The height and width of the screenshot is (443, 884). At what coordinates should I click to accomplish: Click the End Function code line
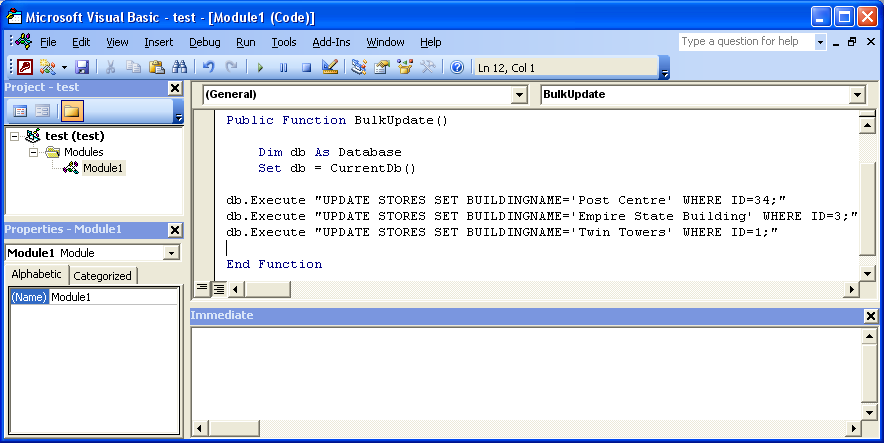point(274,264)
